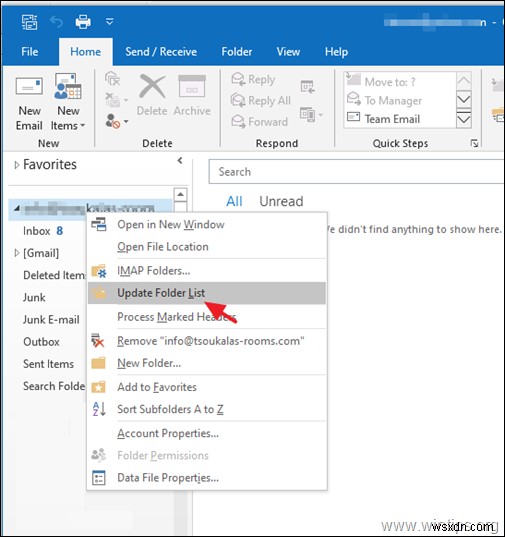505x537 pixels.
Task: Click the Undo icon in title bar
Action: pyautogui.click(x=56, y=22)
